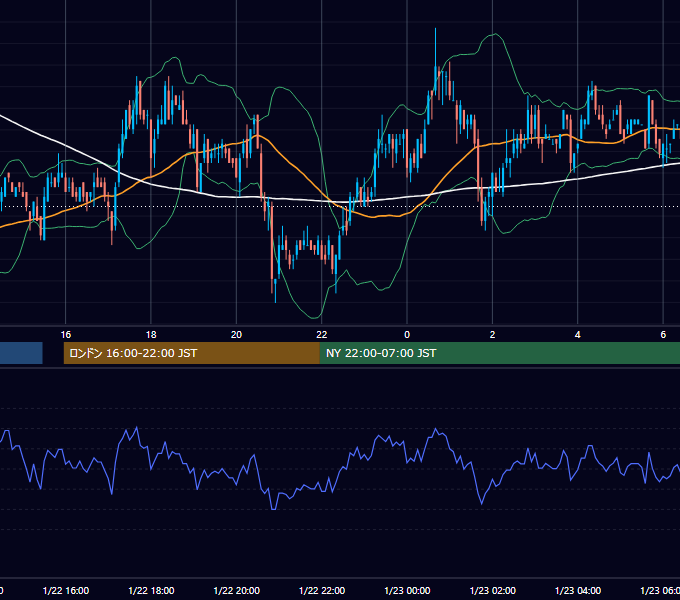680x600 pixels.
Task: Click the hour label 16 on price chart axis
Action: click(65, 335)
